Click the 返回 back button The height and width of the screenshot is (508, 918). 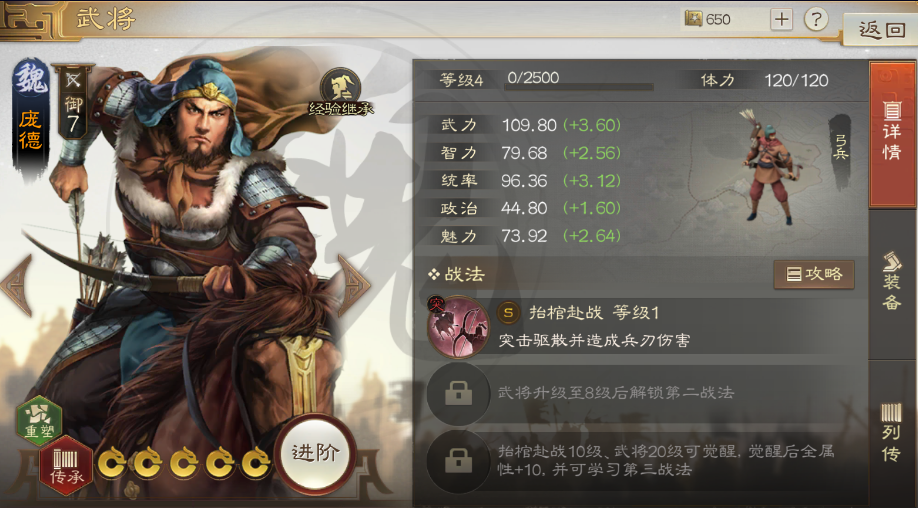point(882,29)
